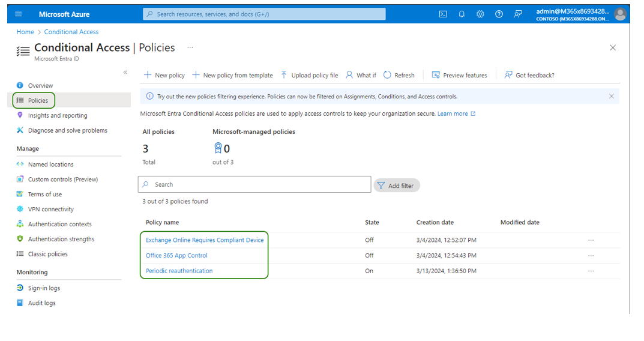Open Audit logs
The height and width of the screenshot is (341, 644).
click(x=41, y=303)
